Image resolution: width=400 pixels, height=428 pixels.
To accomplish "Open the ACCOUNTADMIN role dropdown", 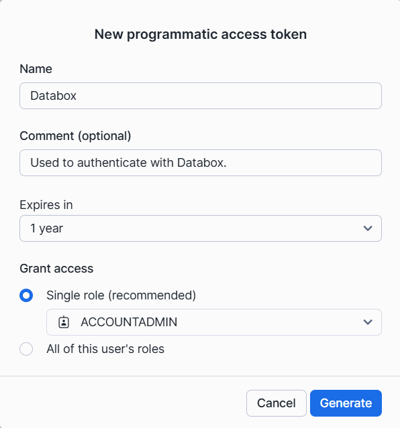I will [214, 322].
